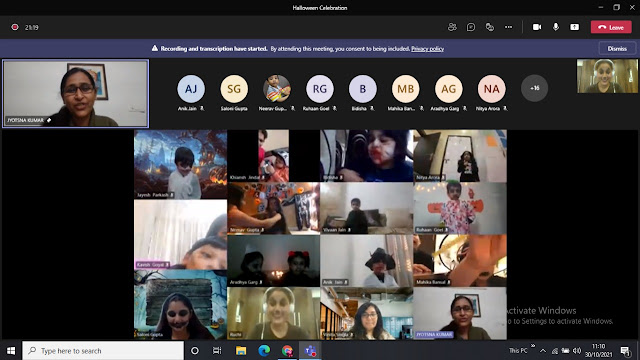The height and width of the screenshot is (360, 640).
Task: Select the B avatar for Bidisha
Action: (x=362, y=89)
